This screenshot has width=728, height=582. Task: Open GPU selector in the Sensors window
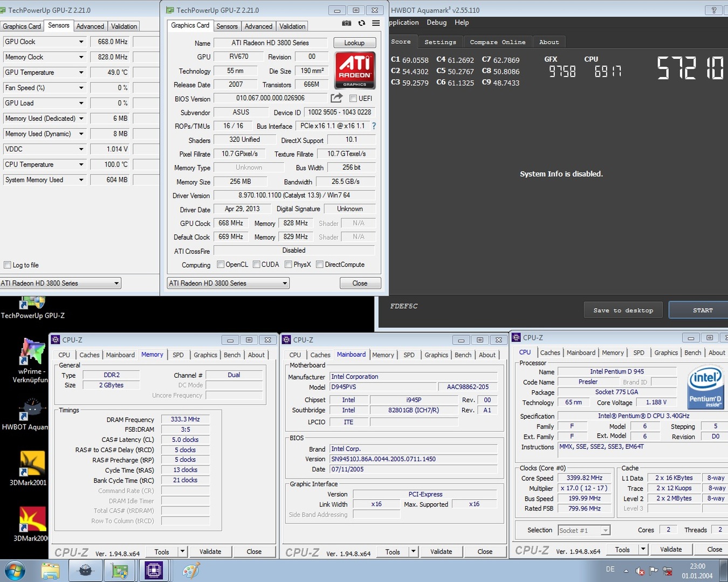click(x=60, y=283)
